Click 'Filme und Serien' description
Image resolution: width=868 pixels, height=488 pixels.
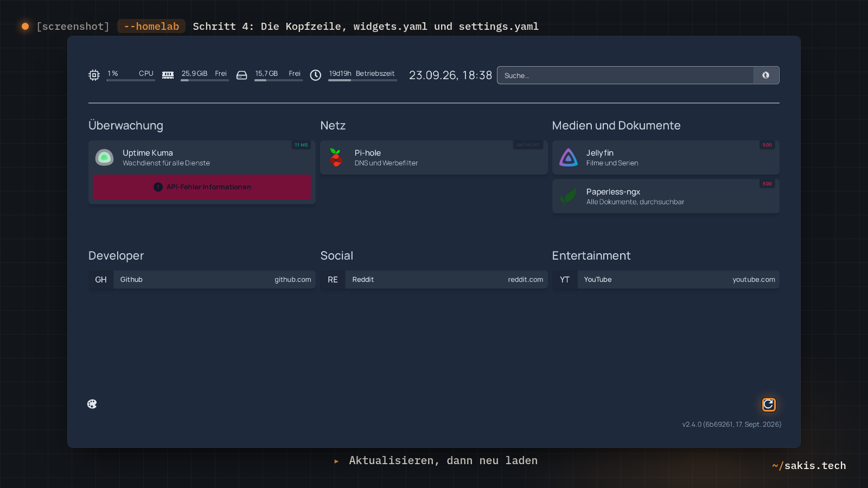[612, 163]
